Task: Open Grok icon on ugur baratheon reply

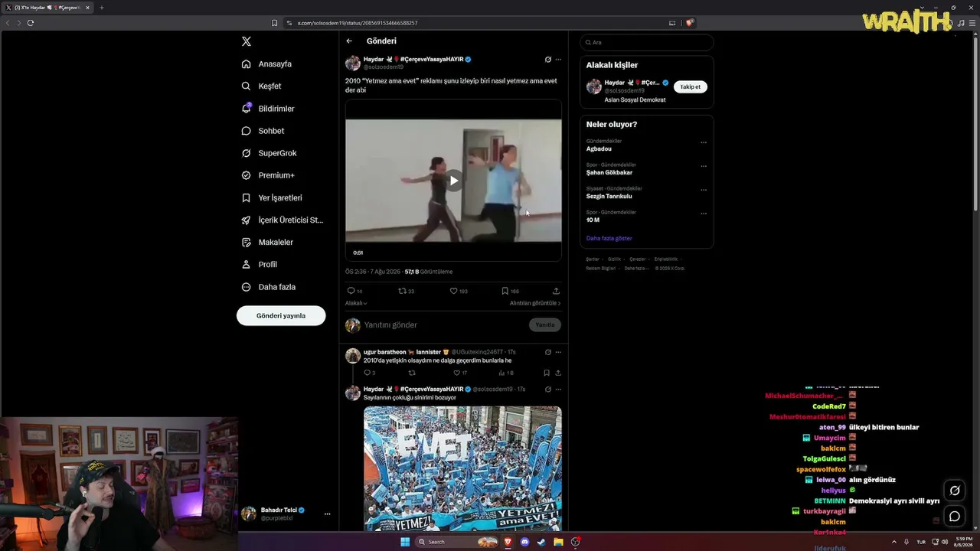Action: 547,352
